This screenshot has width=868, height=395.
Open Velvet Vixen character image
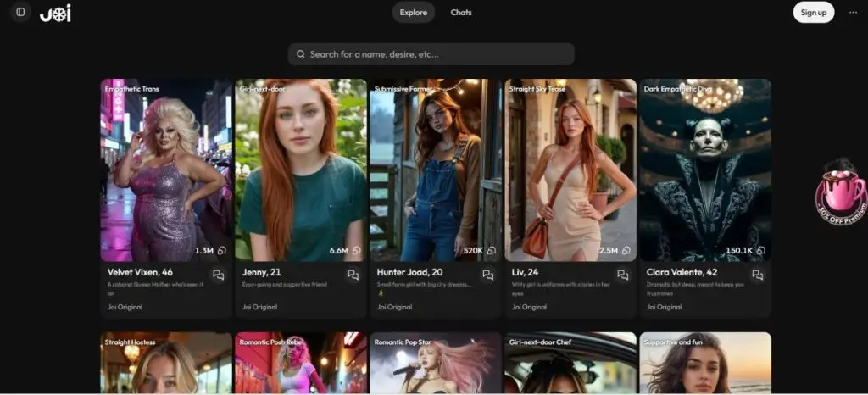[x=166, y=170]
